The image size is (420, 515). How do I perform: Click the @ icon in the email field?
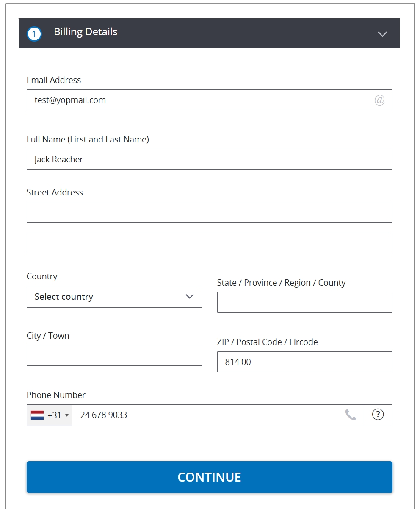[x=379, y=100]
